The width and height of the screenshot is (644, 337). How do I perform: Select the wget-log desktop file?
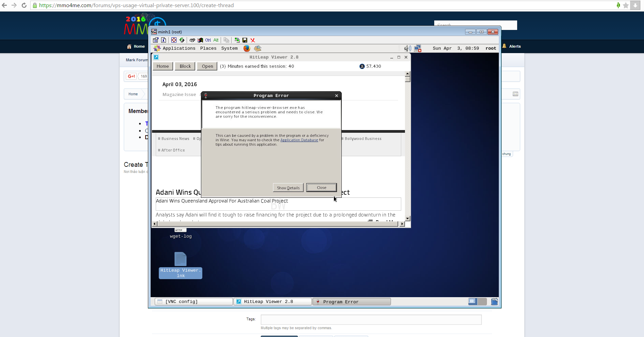181,234
